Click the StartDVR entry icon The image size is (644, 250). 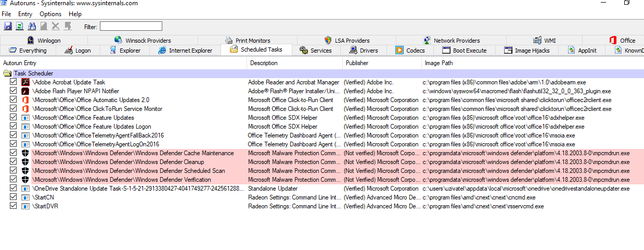[25, 206]
